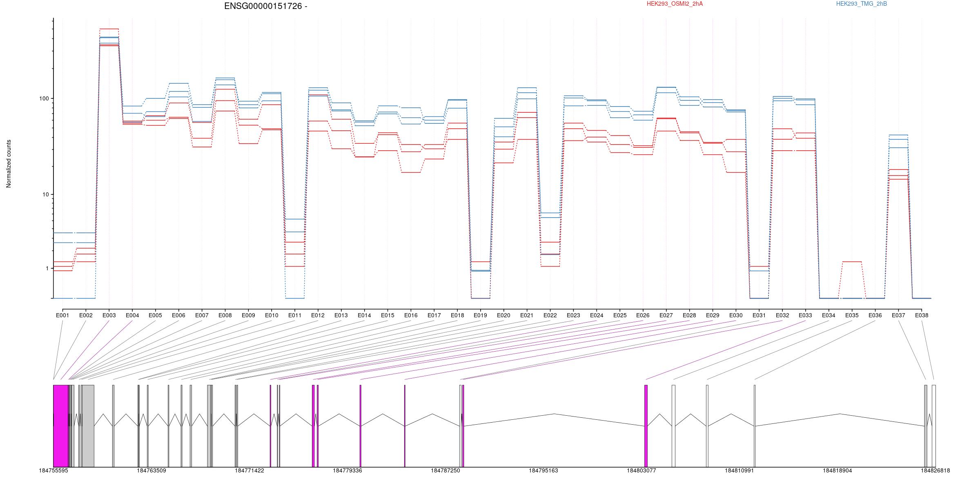The height and width of the screenshot is (490, 980).
Task: Select exon label E008
Action: pyautogui.click(x=225, y=315)
